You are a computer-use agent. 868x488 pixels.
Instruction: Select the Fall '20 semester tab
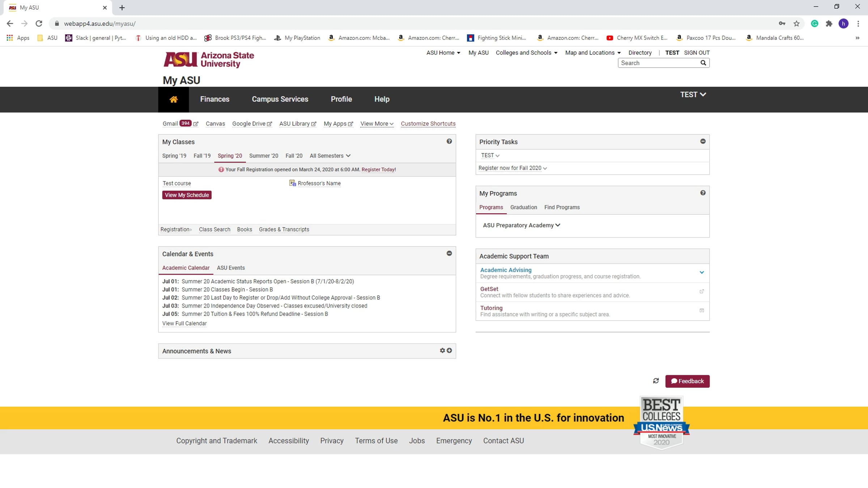coord(294,156)
